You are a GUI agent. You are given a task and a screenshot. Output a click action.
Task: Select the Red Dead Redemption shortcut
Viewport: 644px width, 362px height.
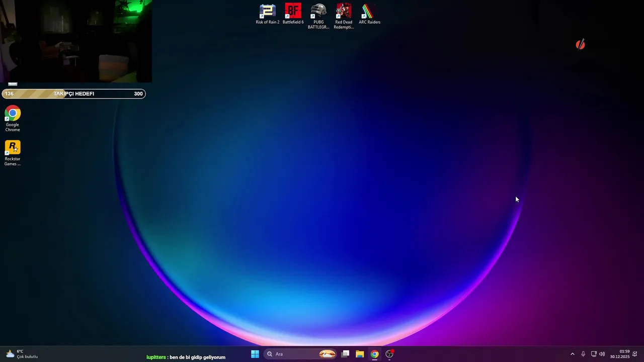[344, 16]
